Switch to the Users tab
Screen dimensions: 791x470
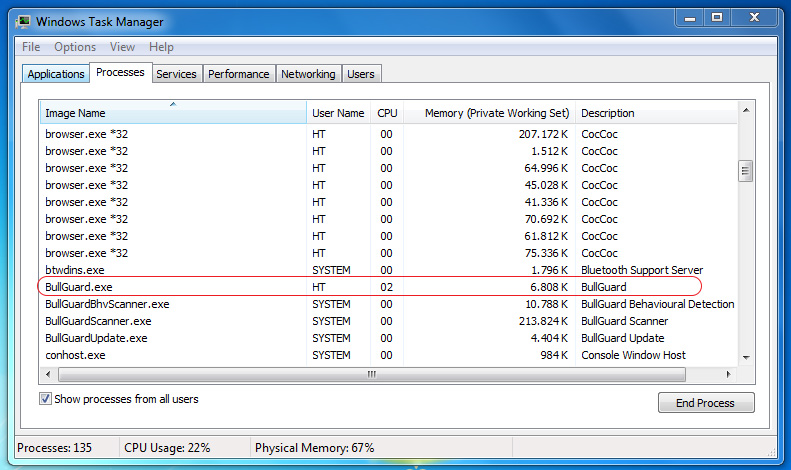pyautogui.click(x=361, y=74)
